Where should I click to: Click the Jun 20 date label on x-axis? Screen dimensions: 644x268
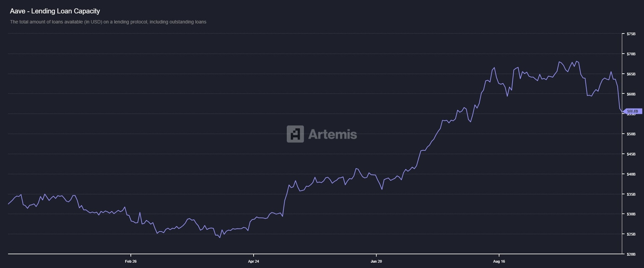pos(377,261)
